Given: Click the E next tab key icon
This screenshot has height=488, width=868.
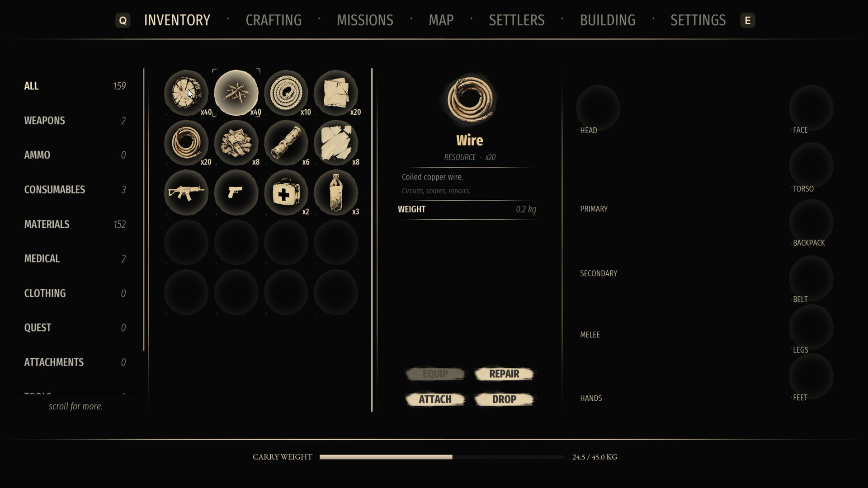Looking at the screenshot, I should [747, 20].
